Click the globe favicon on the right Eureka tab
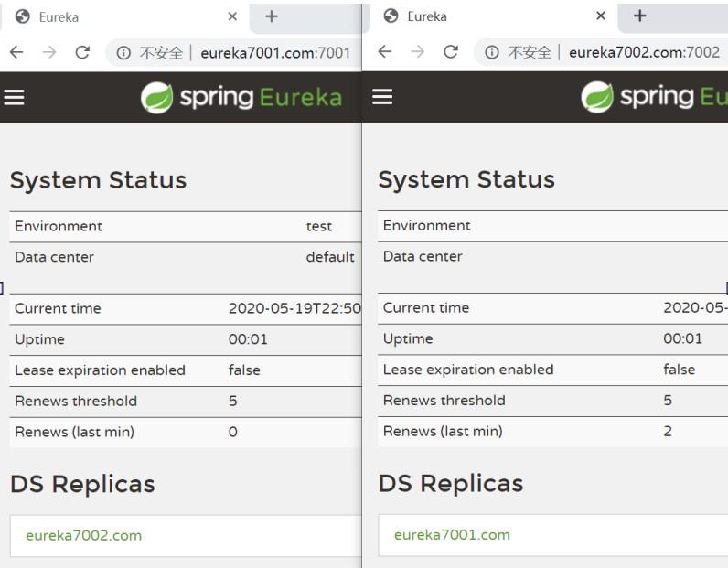728x568 pixels. pyautogui.click(x=391, y=16)
